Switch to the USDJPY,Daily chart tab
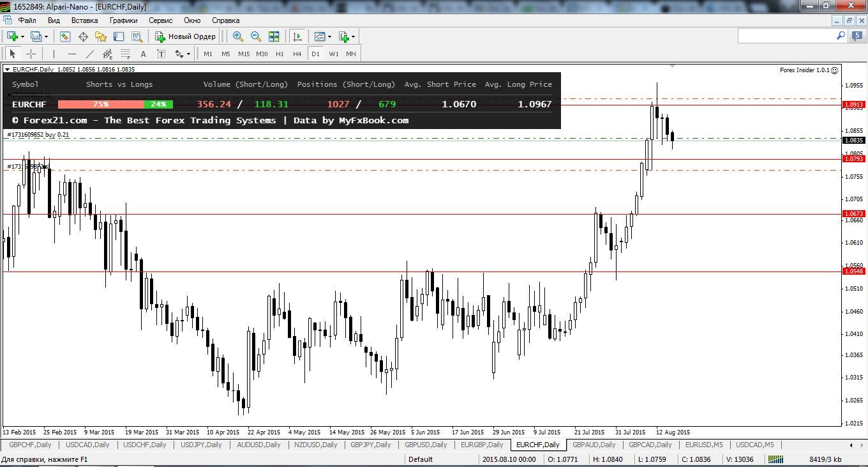The width and height of the screenshot is (868, 467). tap(201, 445)
